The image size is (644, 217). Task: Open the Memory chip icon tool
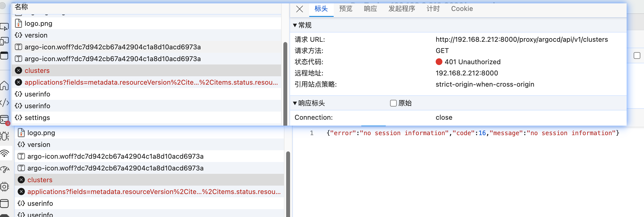point(4,186)
